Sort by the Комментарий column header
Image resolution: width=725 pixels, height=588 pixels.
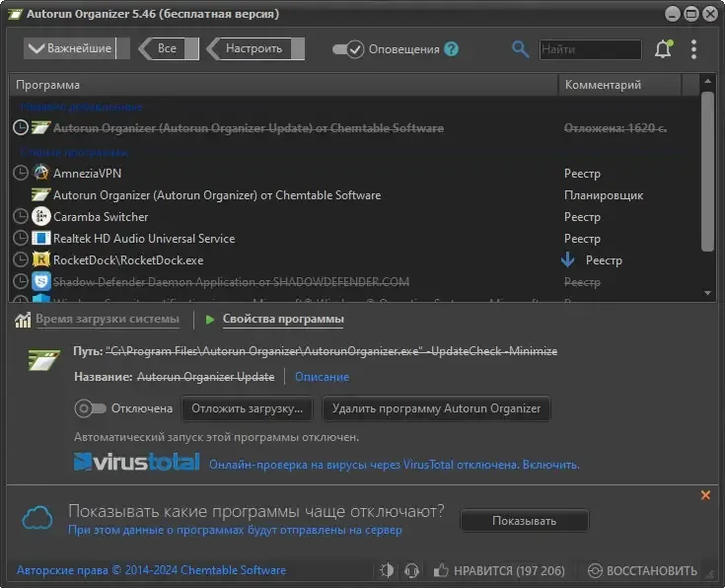619,85
